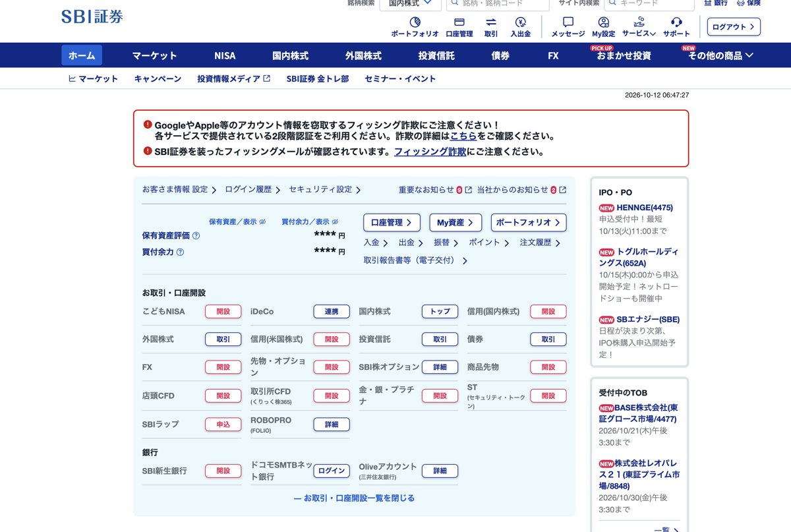The width and height of the screenshot is (791, 532).
Task: Open 入出金 yen coin icon
Action: 521,22
